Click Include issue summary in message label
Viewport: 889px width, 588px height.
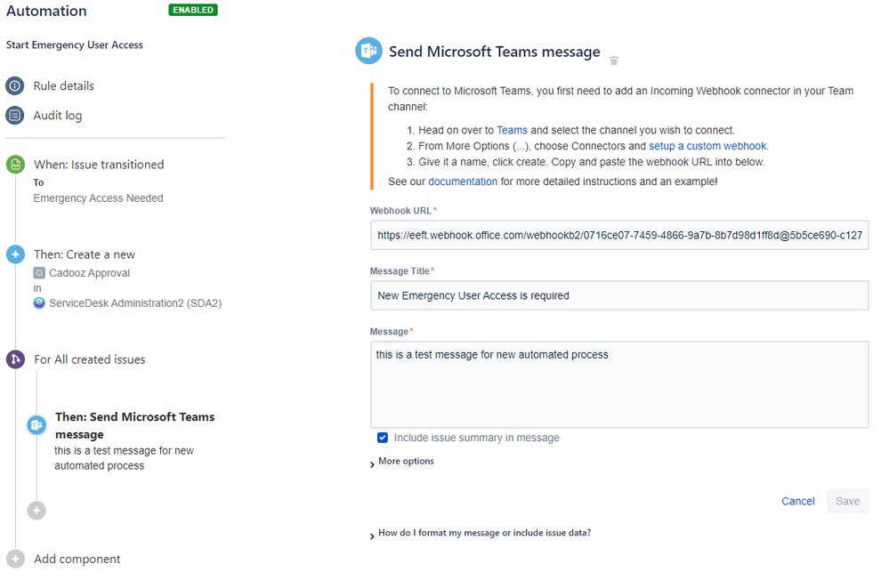tap(477, 438)
